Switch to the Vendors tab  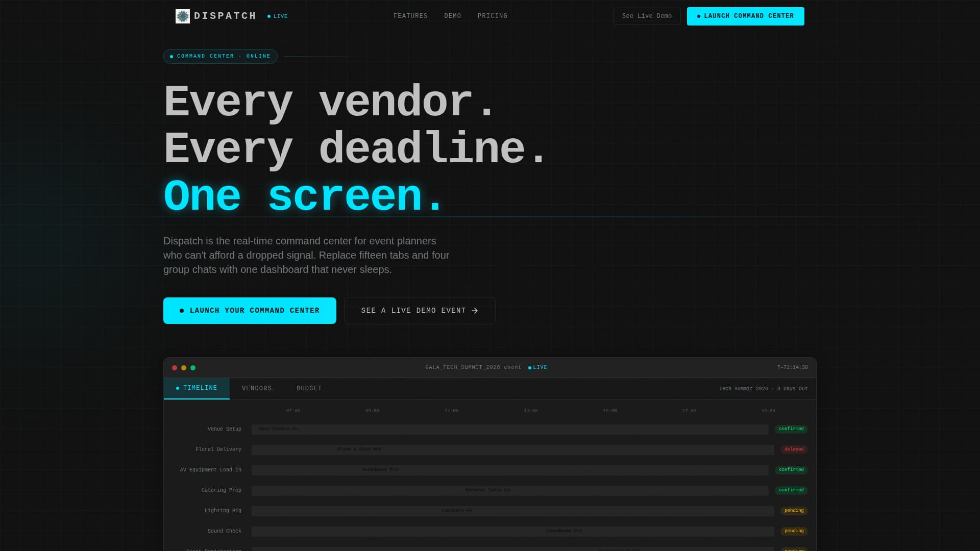click(257, 389)
